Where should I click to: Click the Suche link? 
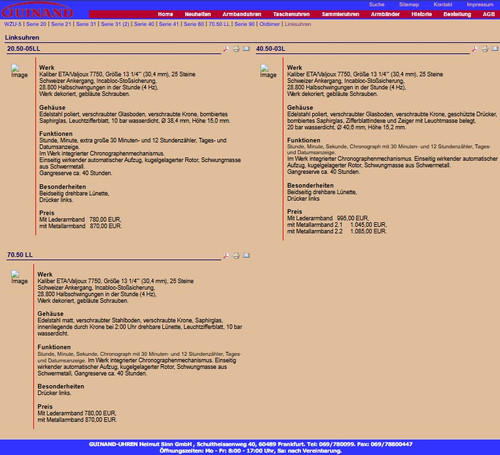pyautogui.click(x=377, y=5)
